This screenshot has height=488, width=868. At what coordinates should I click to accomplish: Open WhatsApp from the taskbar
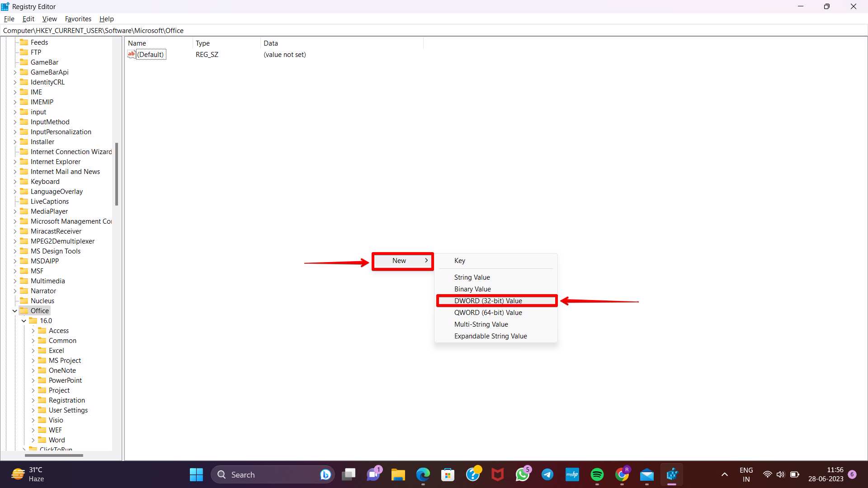pos(522,474)
